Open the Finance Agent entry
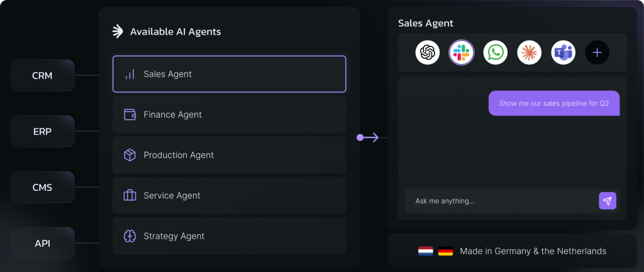Viewport: 644px width, 272px height. click(229, 115)
